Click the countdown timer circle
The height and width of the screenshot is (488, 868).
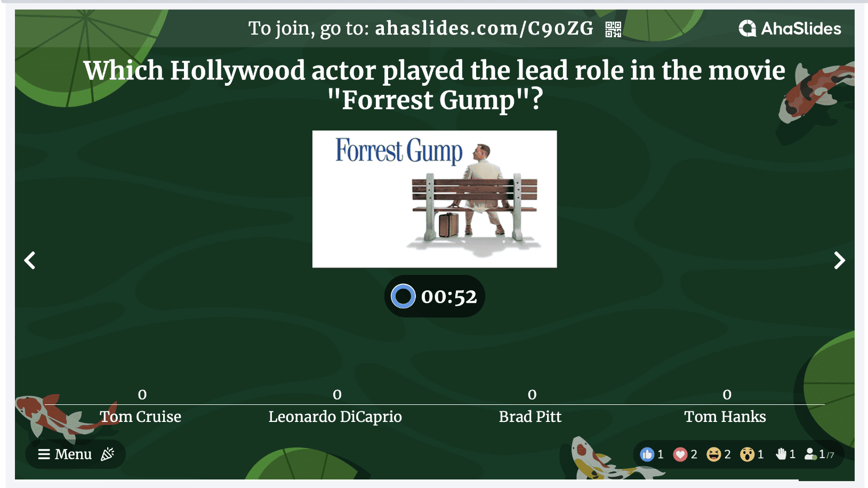point(403,296)
